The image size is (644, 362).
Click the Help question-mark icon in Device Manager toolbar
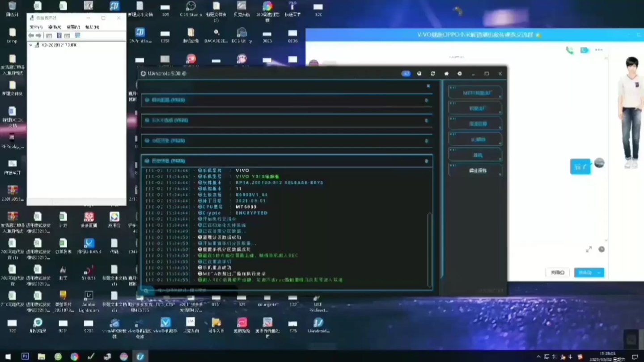pos(59,36)
